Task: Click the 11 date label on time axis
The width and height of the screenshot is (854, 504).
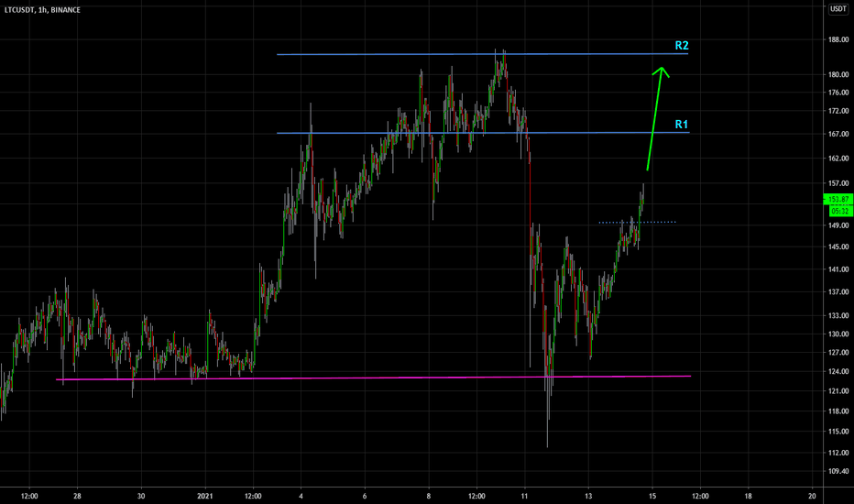Action: pyautogui.click(x=524, y=496)
